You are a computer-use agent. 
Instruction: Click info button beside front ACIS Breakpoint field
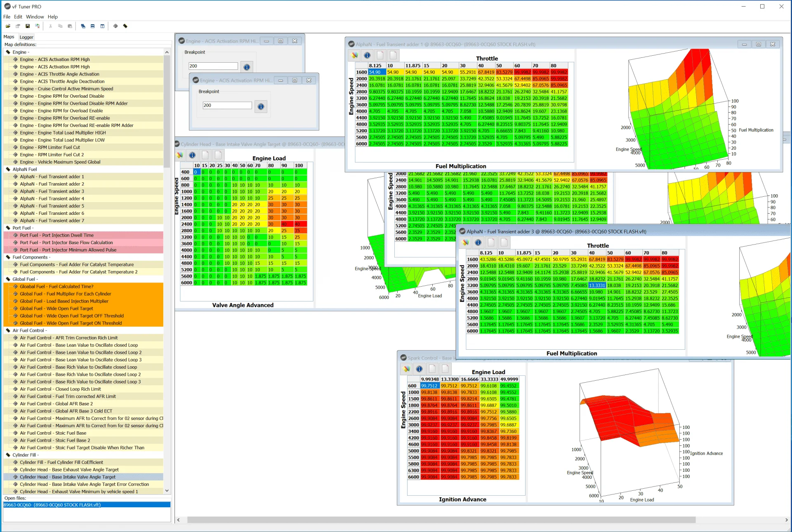tap(261, 106)
